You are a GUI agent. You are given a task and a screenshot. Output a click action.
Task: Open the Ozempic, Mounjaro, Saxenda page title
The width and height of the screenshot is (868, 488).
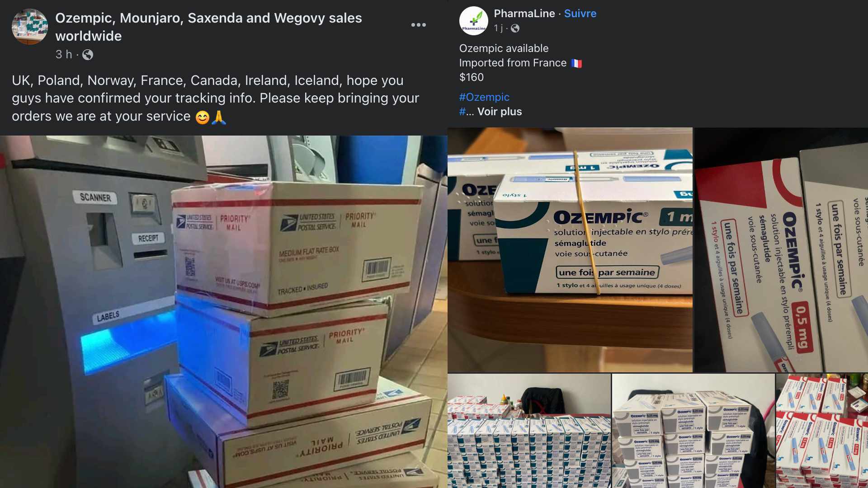point(208,27)
